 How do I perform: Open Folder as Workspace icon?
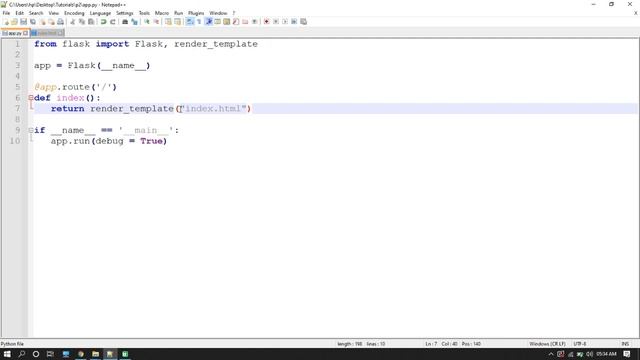(245, 22)
